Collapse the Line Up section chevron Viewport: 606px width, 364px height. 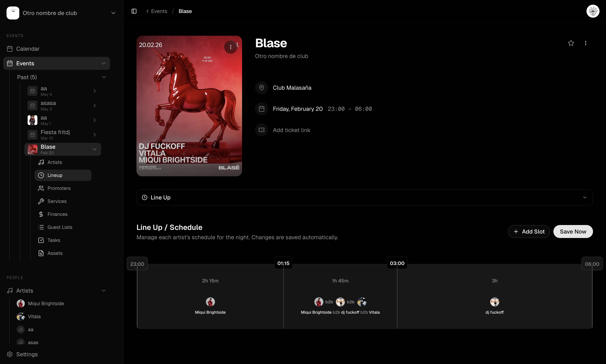[x=585, y=197]
